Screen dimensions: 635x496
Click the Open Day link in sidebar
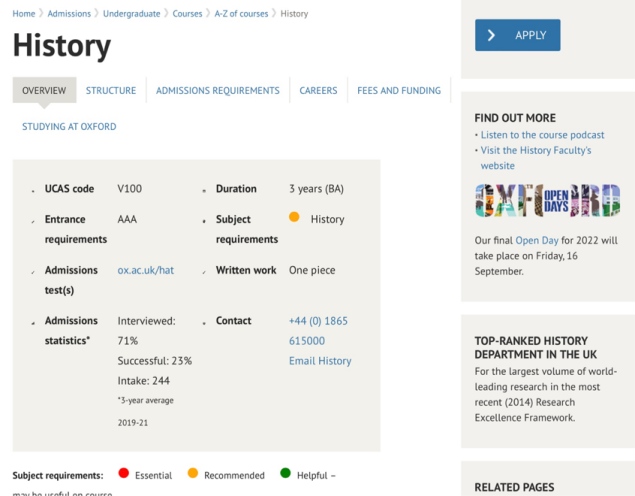pos(537,240)
